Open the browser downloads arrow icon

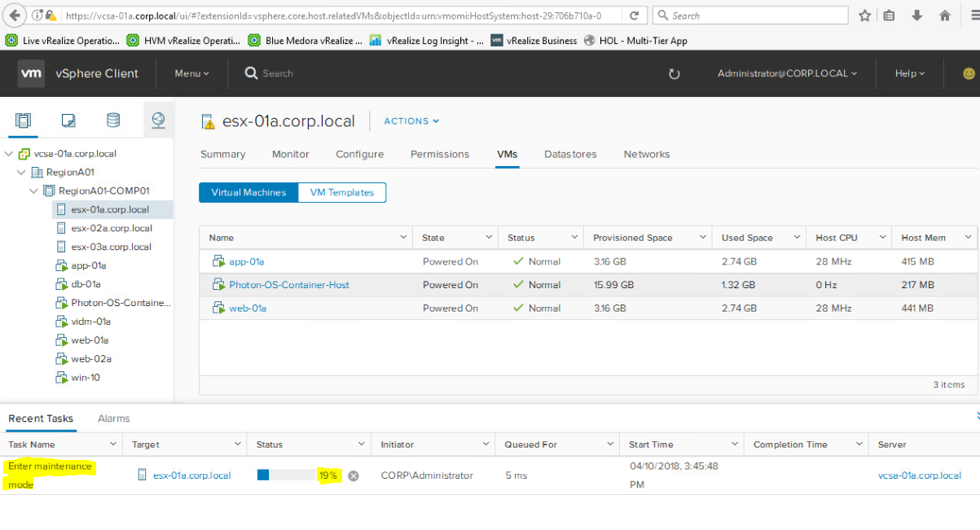tap(917, 15)
